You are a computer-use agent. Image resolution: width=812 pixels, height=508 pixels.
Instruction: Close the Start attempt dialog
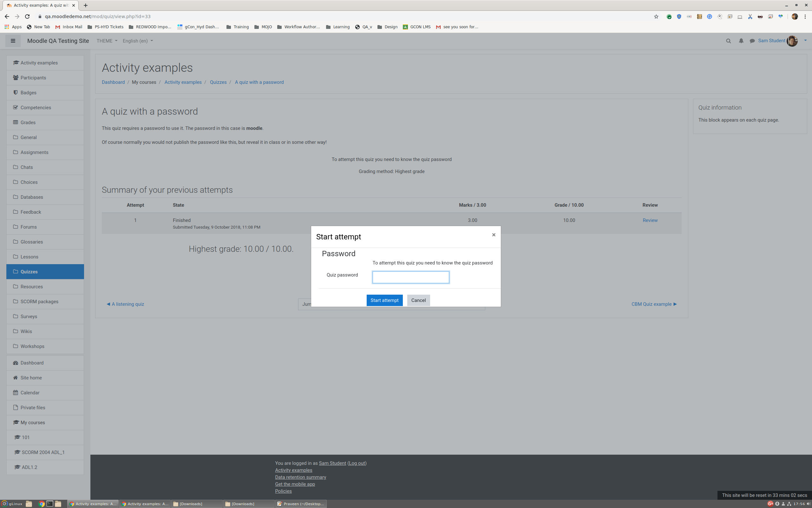pyautogui.click(x=494, y=235)
